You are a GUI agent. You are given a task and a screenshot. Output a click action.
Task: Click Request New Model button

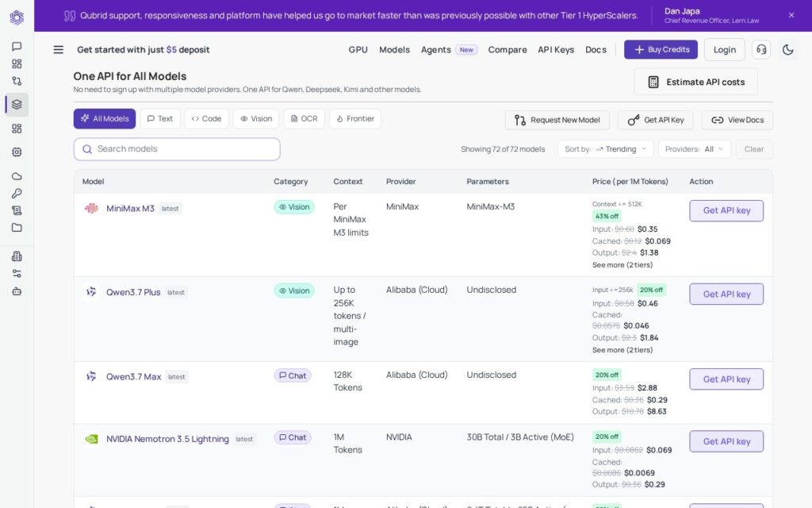[557, 121]
